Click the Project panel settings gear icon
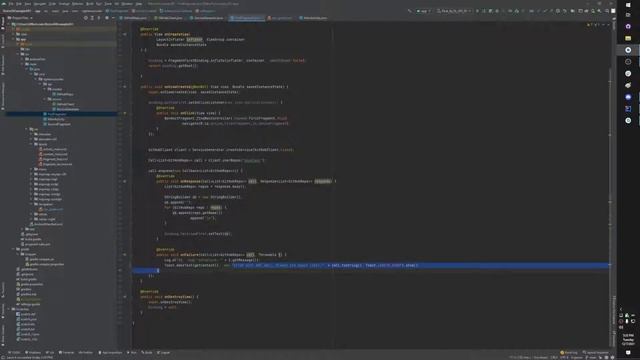The height and width of the screenshot is (360, 640). 107,18
